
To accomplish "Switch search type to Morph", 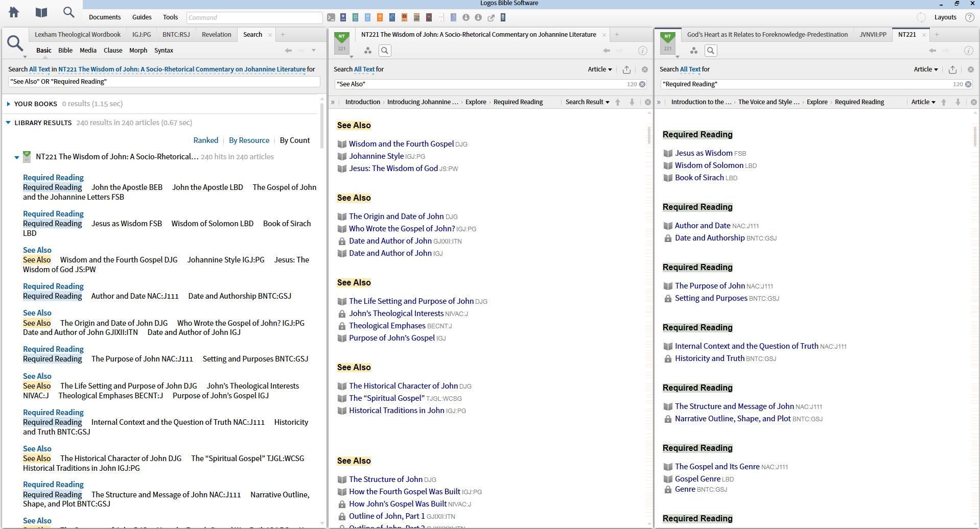I will tap(138, 51).
